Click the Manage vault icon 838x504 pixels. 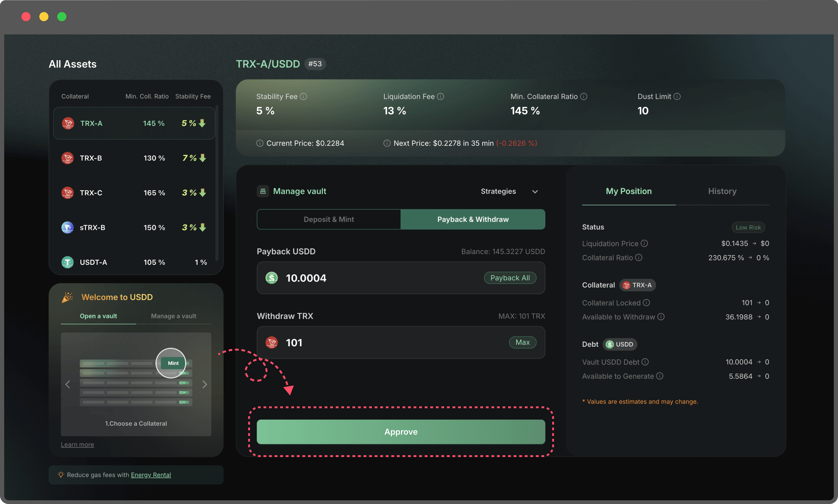pyautogui.click(x=263, y=191)
